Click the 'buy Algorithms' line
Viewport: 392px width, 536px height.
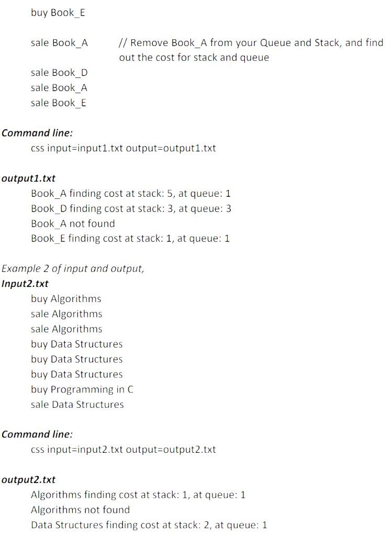[66, 299]
